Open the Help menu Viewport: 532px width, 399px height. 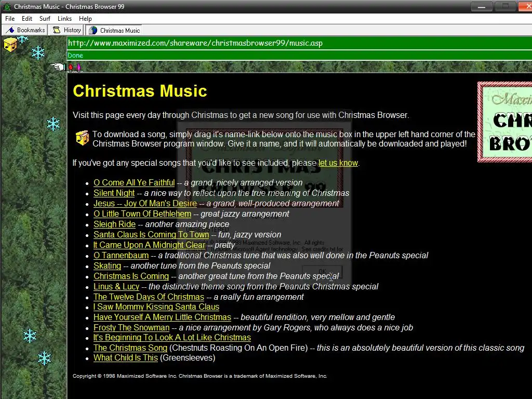(x=85, y=19)
